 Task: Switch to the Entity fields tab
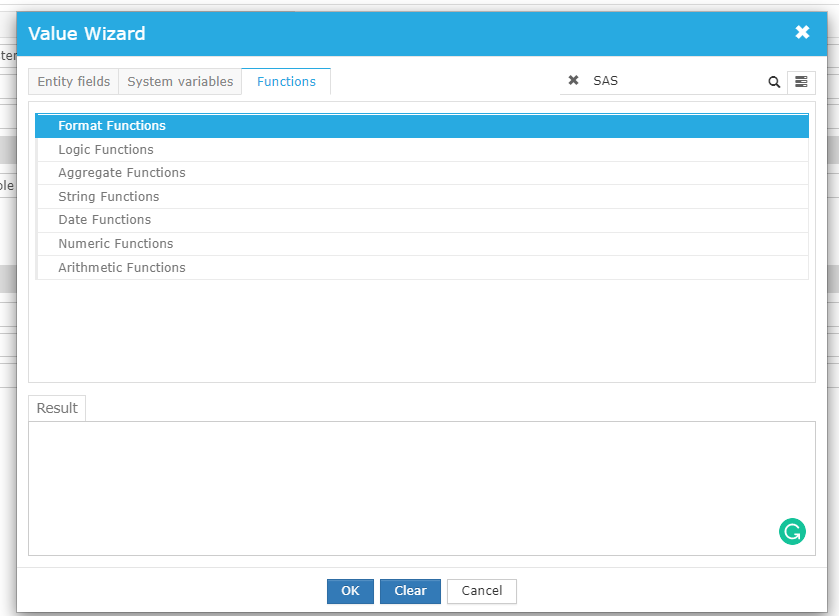click(x=74, y=82)
